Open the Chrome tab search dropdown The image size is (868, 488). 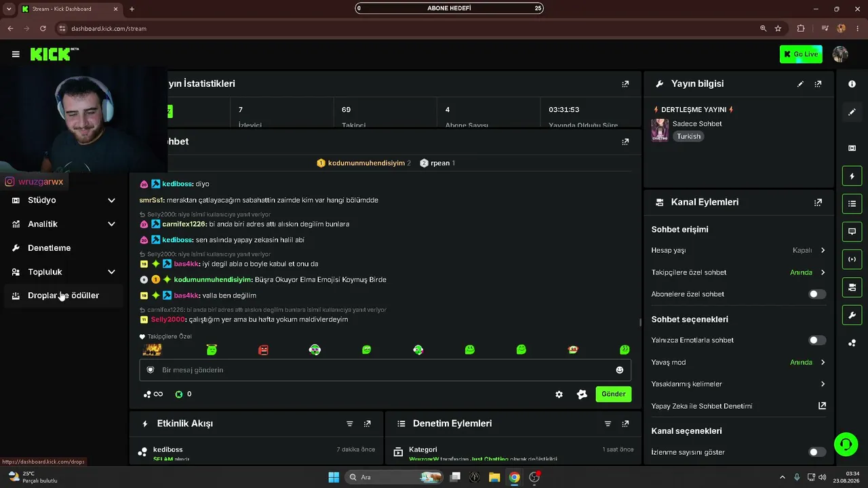tap(10, 9)
